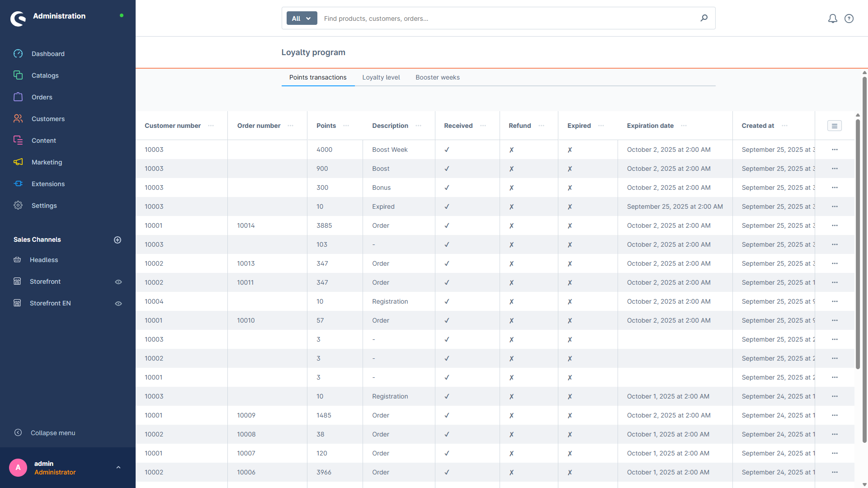The image size is (868, 488).
Task: Open row actions for Boost Week transaction
Action: point(835,150)
